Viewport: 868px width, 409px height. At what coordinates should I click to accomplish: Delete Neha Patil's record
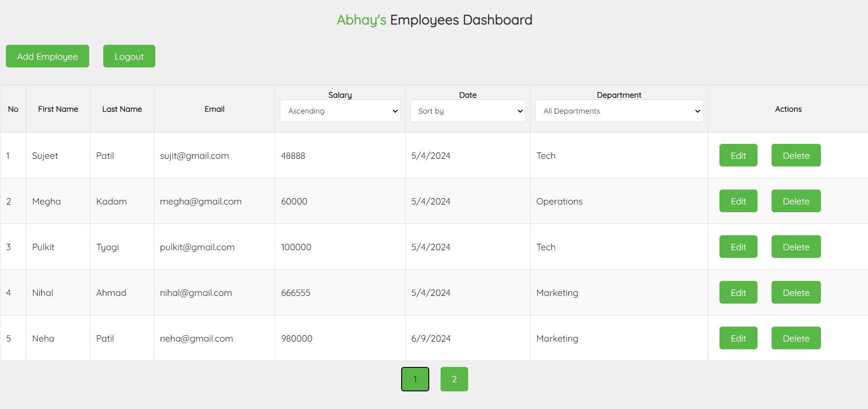coord(796,338)
